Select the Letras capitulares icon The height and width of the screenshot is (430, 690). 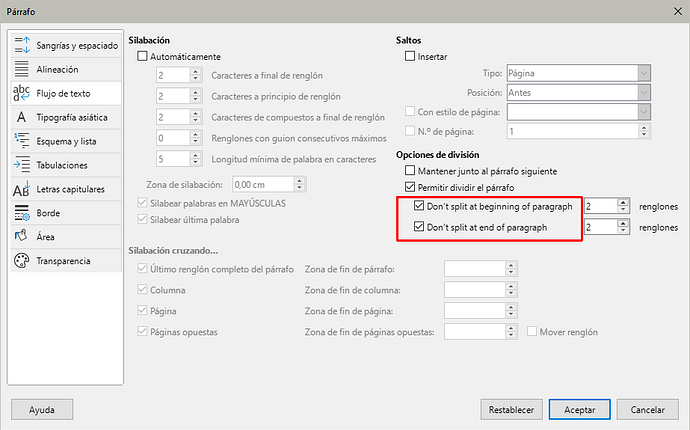(x=21, y=189)
